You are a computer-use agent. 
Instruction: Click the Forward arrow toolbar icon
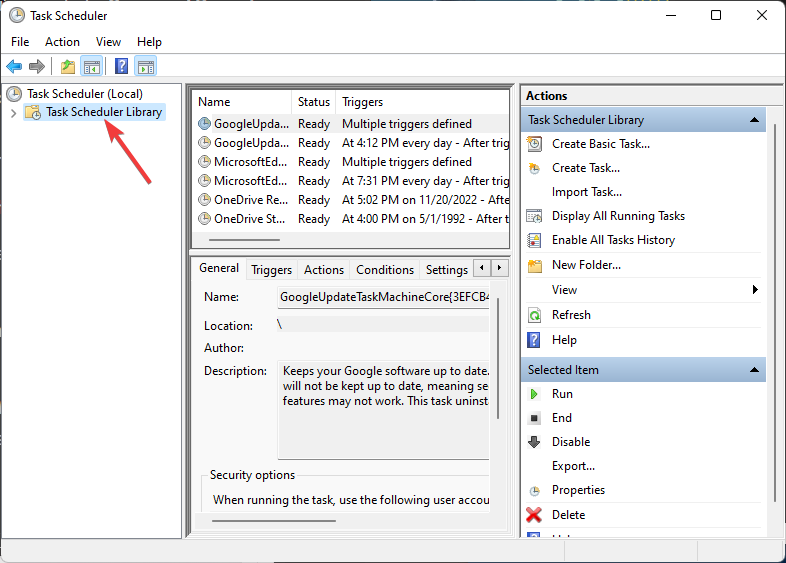[x=37, y=66]
